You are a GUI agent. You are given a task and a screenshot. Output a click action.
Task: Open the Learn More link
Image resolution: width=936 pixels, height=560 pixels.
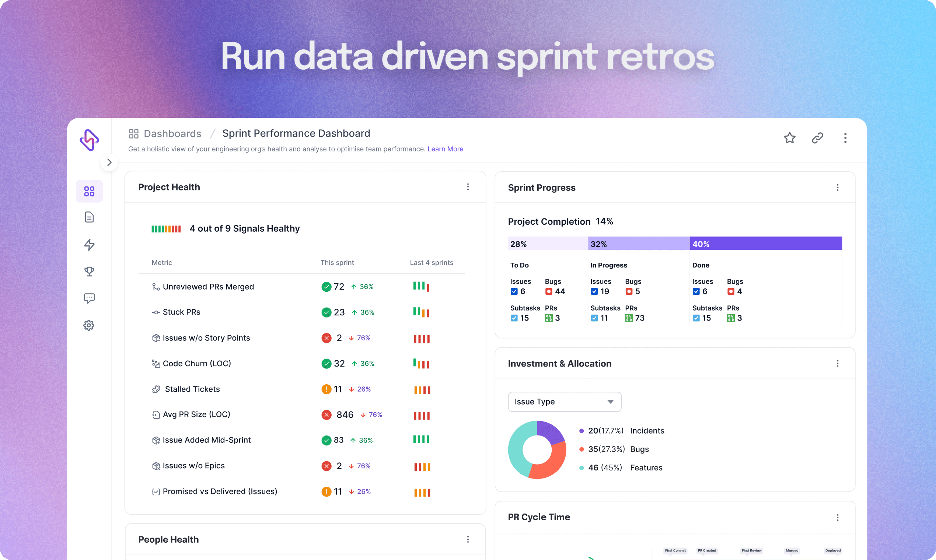pyautogui.click(x=446, y=149)
